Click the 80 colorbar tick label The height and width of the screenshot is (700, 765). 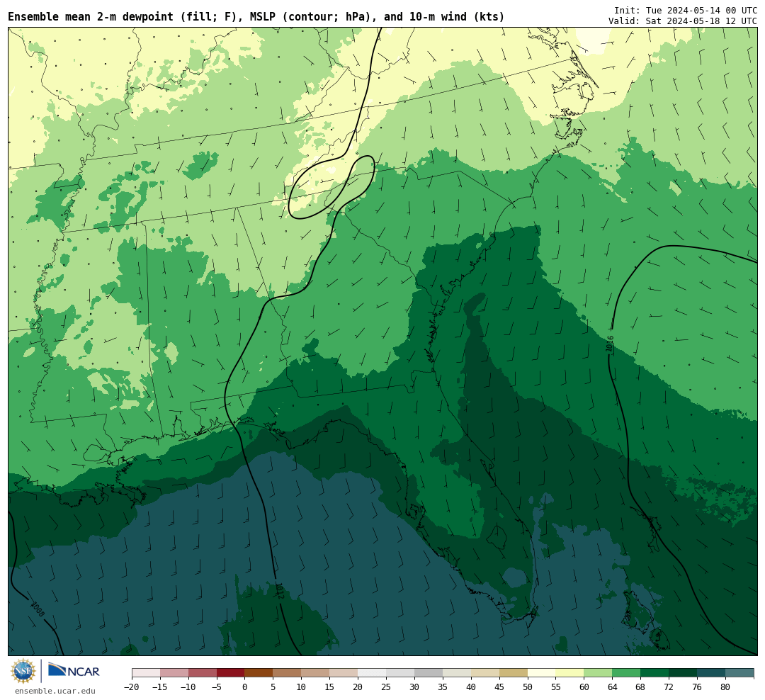726,687
